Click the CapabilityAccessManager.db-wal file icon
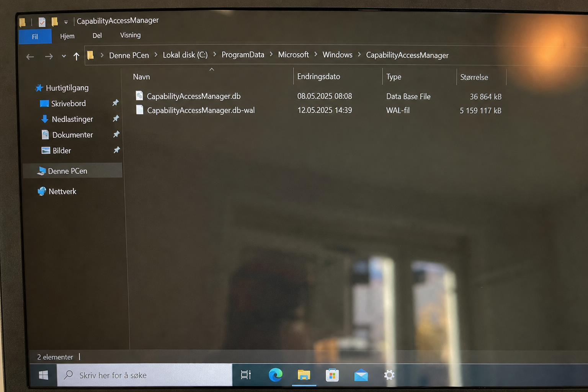Viewport: 588px width, 392px height. (x=140, y=110)
